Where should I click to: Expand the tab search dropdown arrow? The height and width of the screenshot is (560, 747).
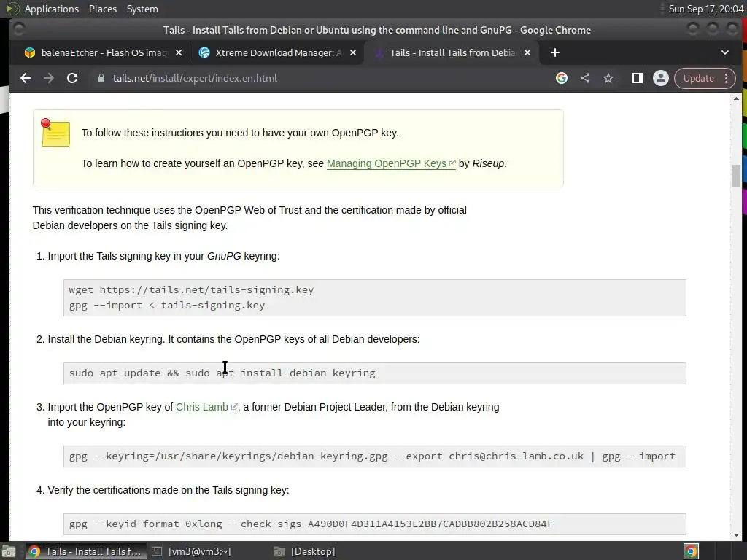(725, 52)
